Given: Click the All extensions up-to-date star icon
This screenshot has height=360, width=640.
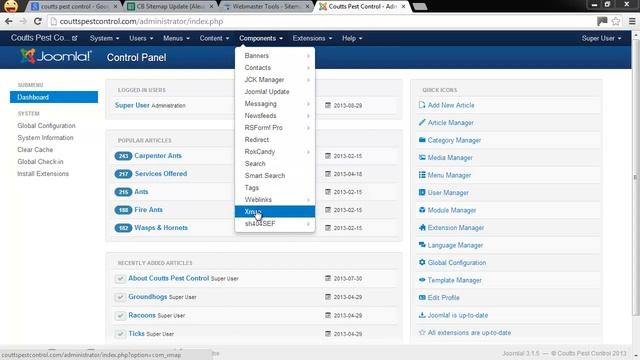Looking at the screenshot, I should pos(422,333).
